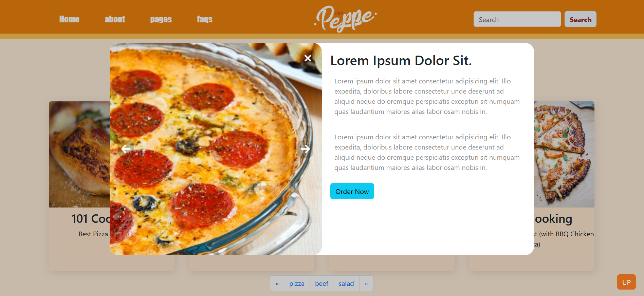644x296 pixels.
Task: Select the pizza pagination filter
Action: (x=297, y=283)
